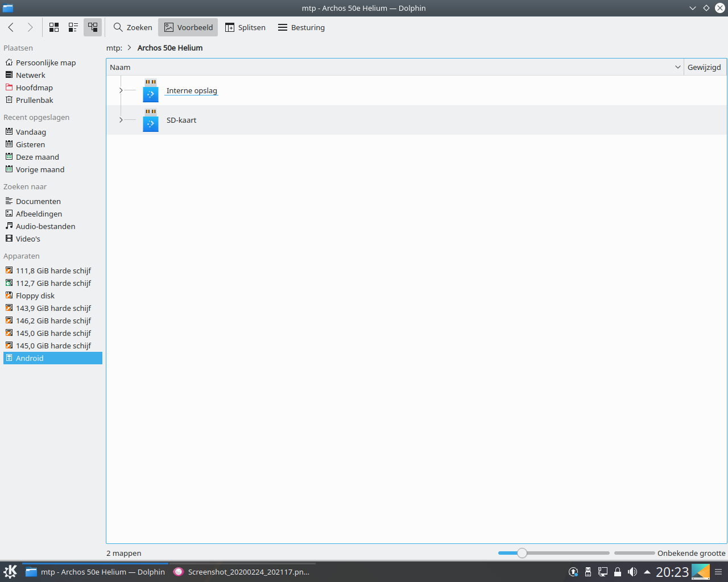
Task: Open the volume control tray icon
Action: tap(632, 572)
